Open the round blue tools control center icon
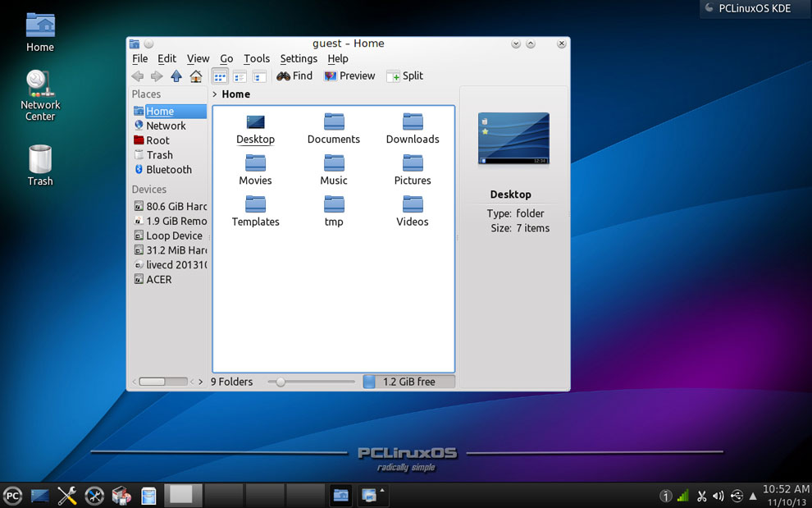Screen dimensions: 812x508 coord(94,496)
